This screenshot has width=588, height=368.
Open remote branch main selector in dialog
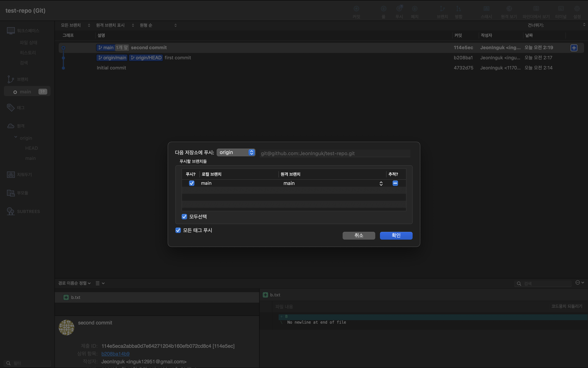pos(381,183)
